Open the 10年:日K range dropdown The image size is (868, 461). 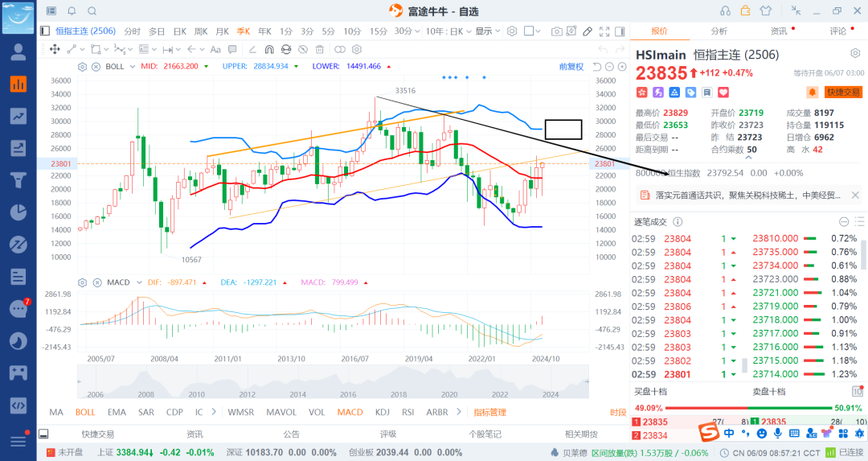[448, 31]
